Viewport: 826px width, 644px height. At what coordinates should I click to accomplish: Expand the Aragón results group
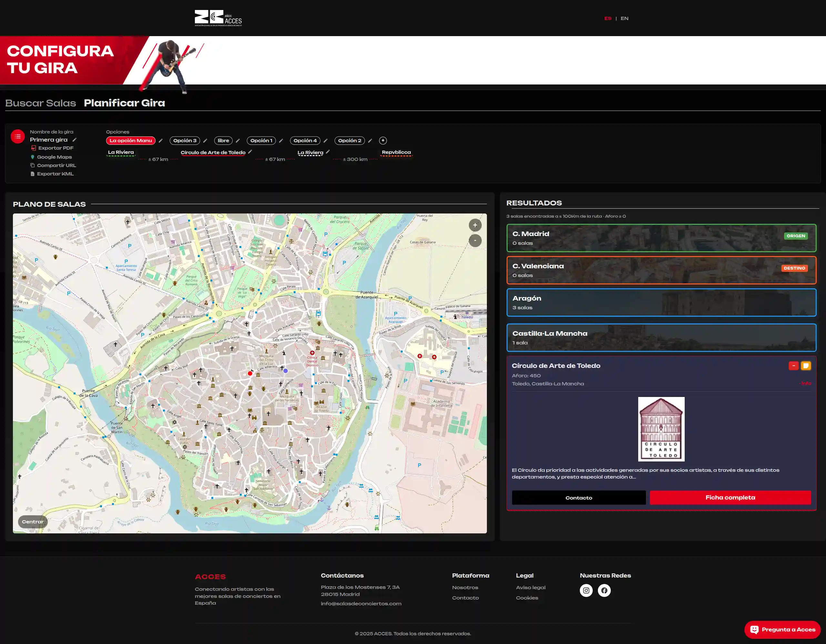[x=661, y=302]
